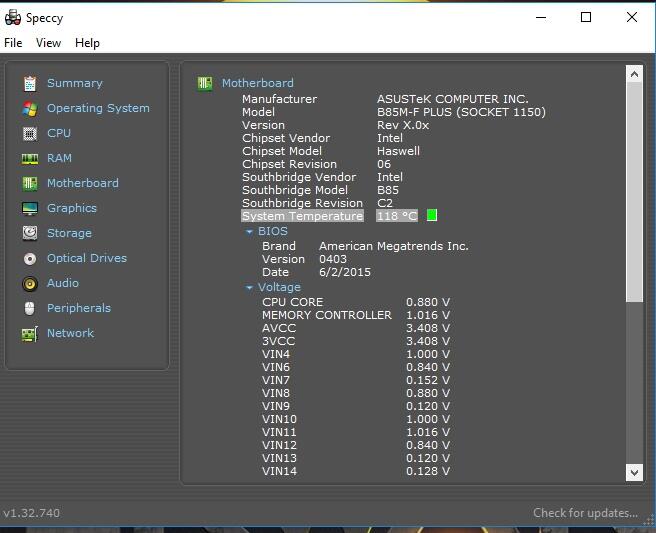Open the Summary section
This screenshot has width=656, height=533.
click(x=74, y=83)
